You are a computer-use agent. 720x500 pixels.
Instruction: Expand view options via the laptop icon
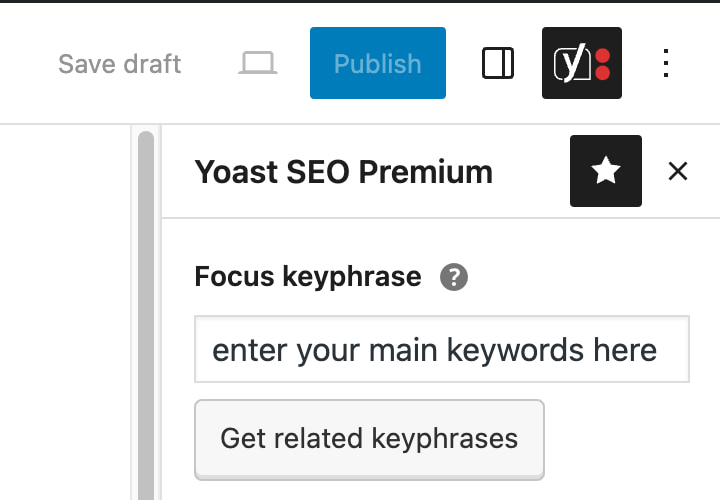click(x=258, y=63)
